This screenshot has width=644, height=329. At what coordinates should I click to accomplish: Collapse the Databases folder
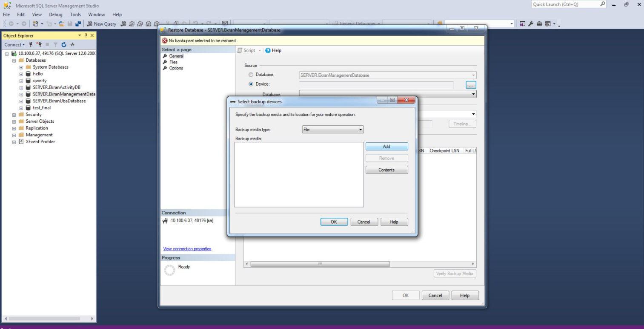(x=14, y=61)
